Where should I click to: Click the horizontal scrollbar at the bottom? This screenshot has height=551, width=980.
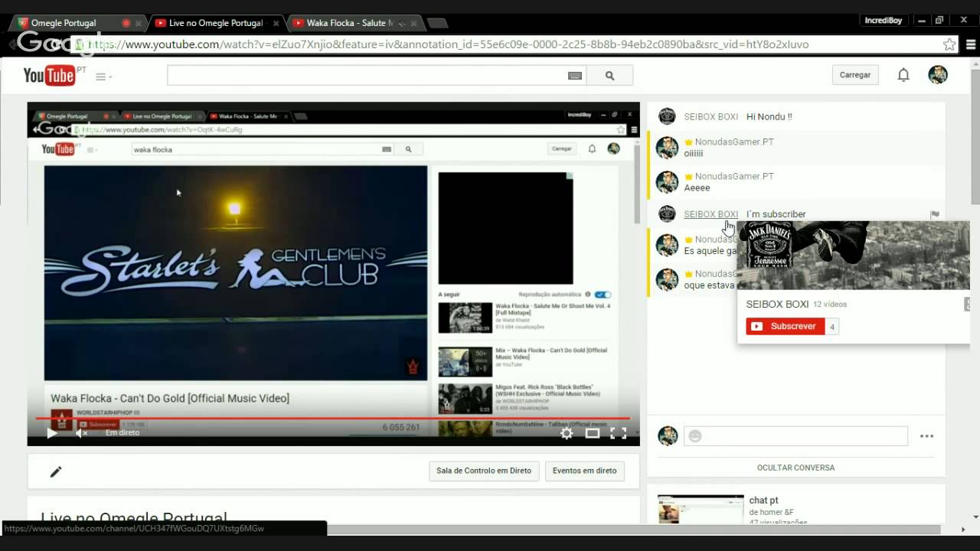pos(634,530)
